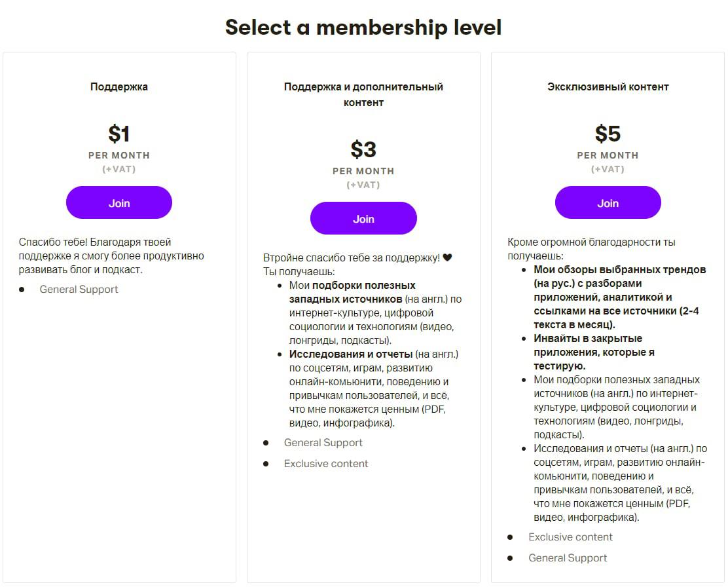The width and height of the screenshot is (728, 587).
Task: Click Exclusive content benefit in $5 tier
Action: [x=570, y=537]
